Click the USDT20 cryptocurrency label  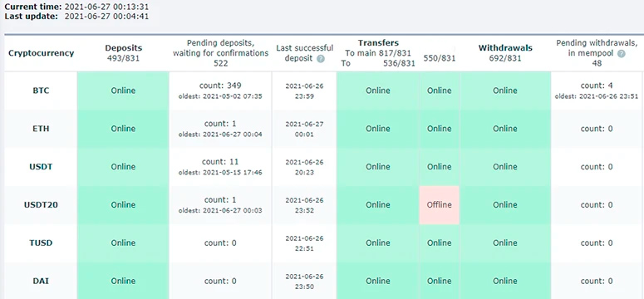pyautogui.click(x=41, y=204)
